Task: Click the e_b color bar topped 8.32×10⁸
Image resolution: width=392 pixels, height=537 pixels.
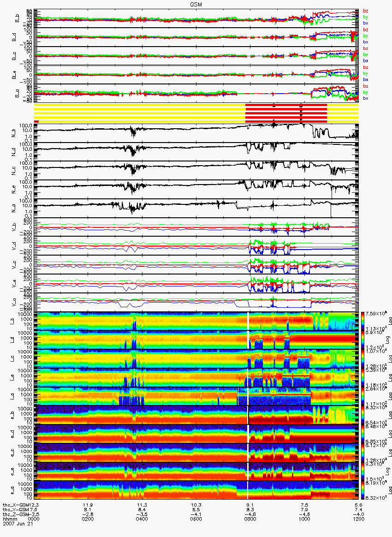Action: (363, 415)
